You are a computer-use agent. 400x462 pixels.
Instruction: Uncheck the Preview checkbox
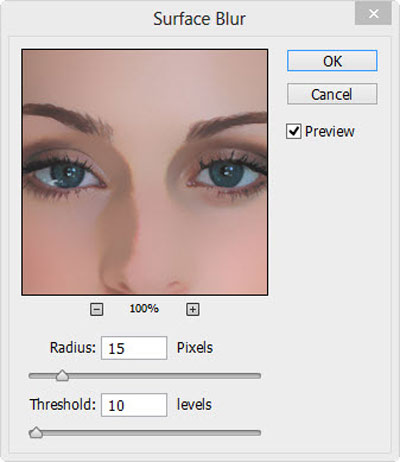294,131
